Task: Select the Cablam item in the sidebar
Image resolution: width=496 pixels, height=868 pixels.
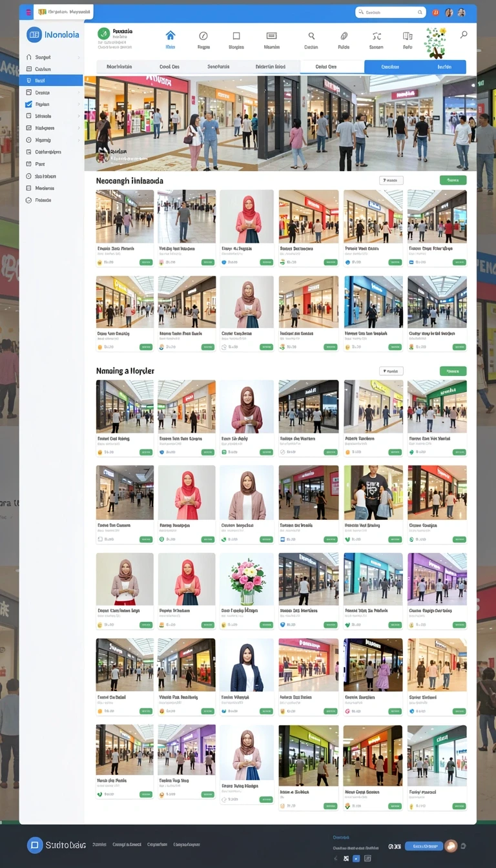Action: click(x=51, y=69)
